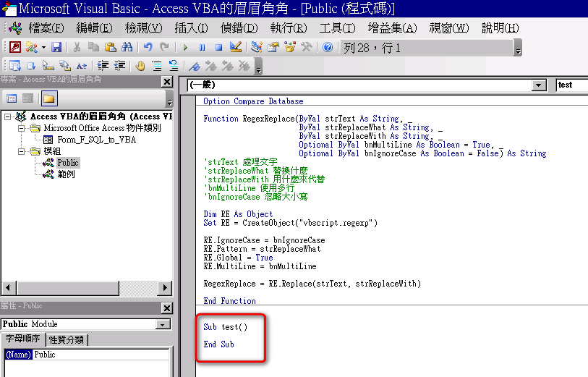Image resolution: width=588 pixels, height=377 pixels.
Task: Collapse the 模組 folder node
Action: pyautogui.click(x=22, y=151)
